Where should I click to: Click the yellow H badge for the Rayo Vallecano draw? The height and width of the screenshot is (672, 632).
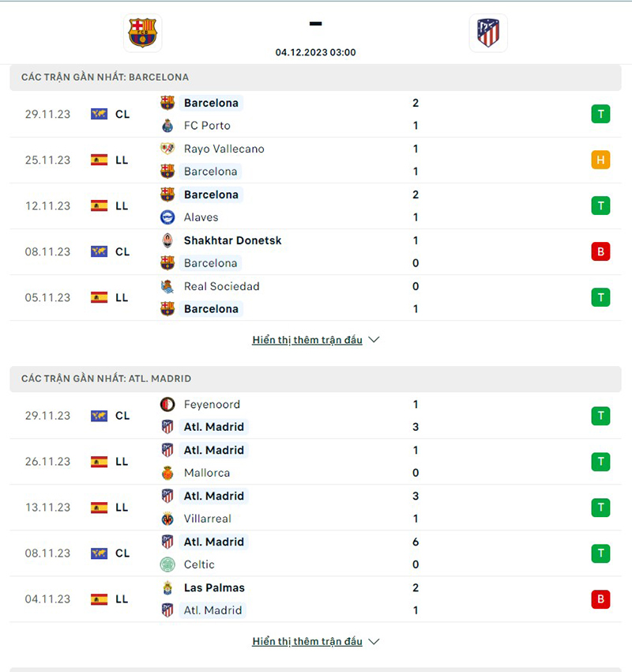click(600, 160)
